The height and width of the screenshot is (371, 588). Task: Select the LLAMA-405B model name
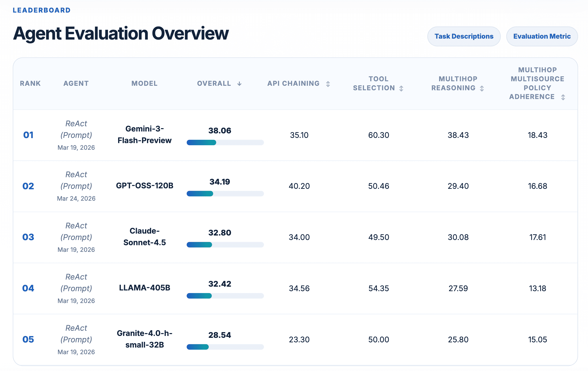click(145, 288)
